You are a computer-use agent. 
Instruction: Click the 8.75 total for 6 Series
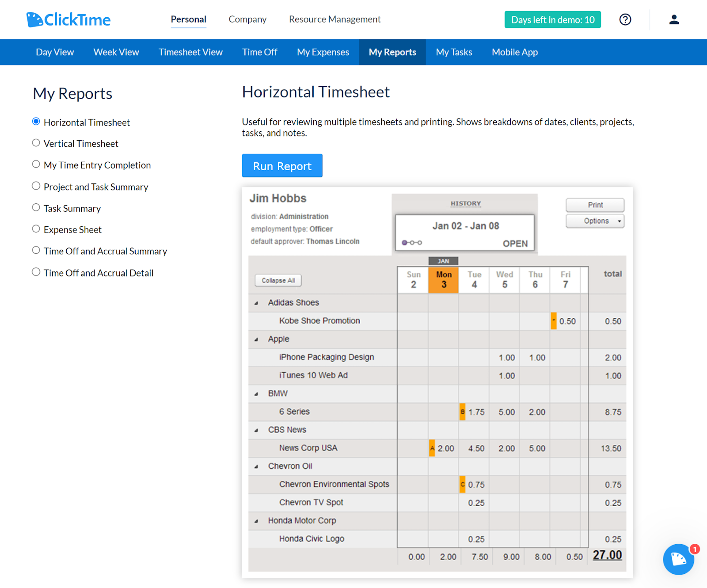(613, 412)
